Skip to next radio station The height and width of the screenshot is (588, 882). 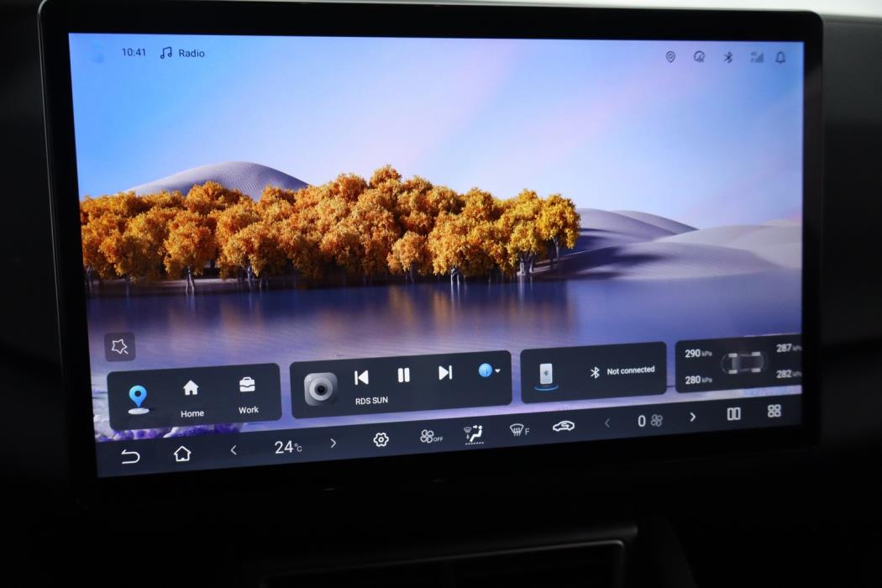click(x=445, y=373)
